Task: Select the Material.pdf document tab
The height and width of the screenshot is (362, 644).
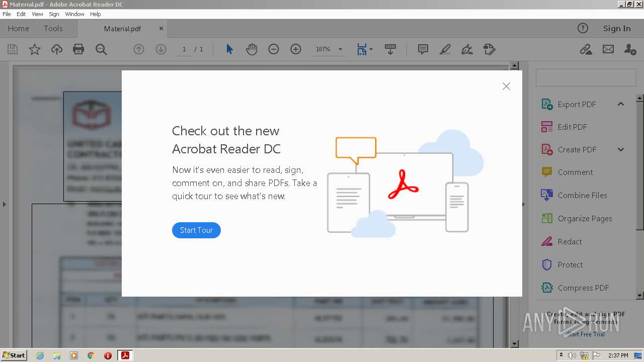Action: 122,29
